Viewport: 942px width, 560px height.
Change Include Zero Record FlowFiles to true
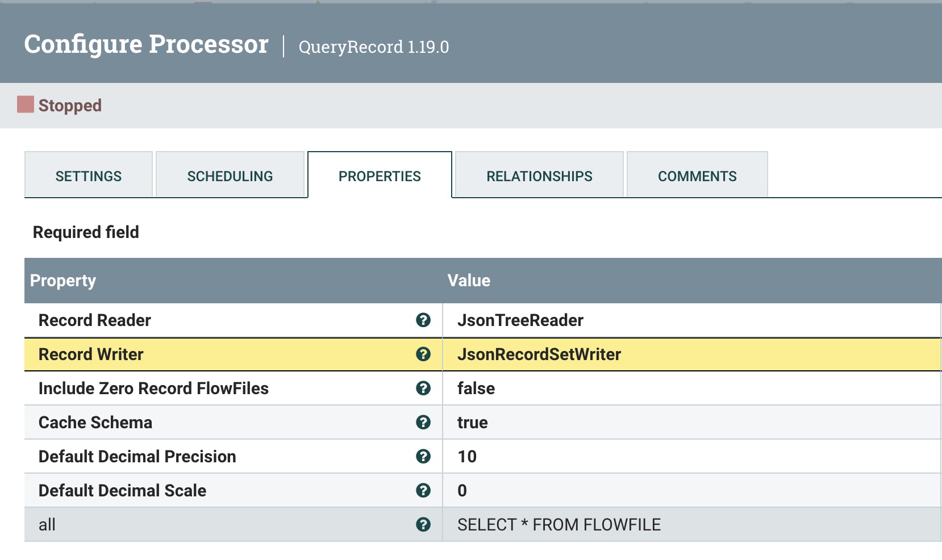(x=476, y=388)
